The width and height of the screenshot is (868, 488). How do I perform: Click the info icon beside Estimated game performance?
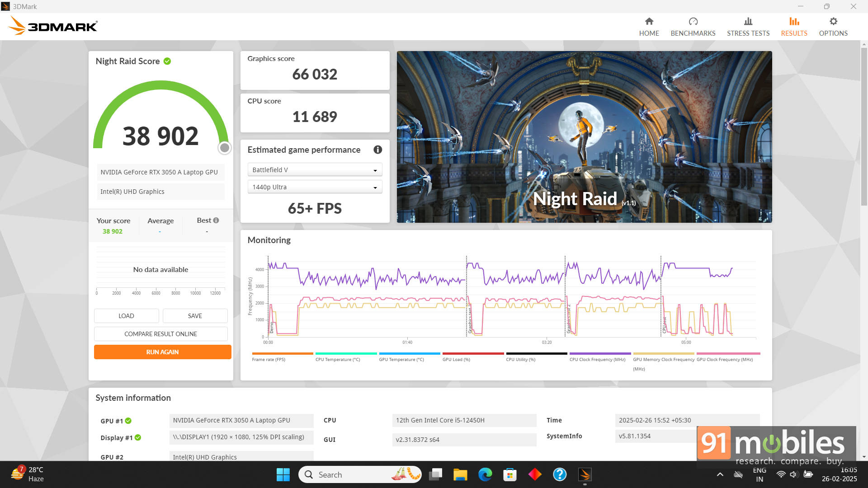click(378, 150)
